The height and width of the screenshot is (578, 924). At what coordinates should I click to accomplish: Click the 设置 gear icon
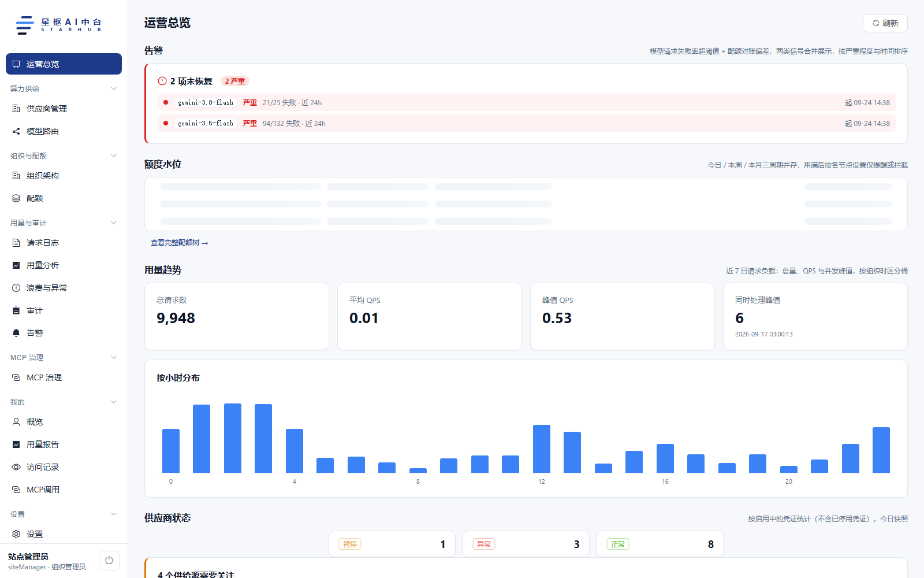(16, 534)
